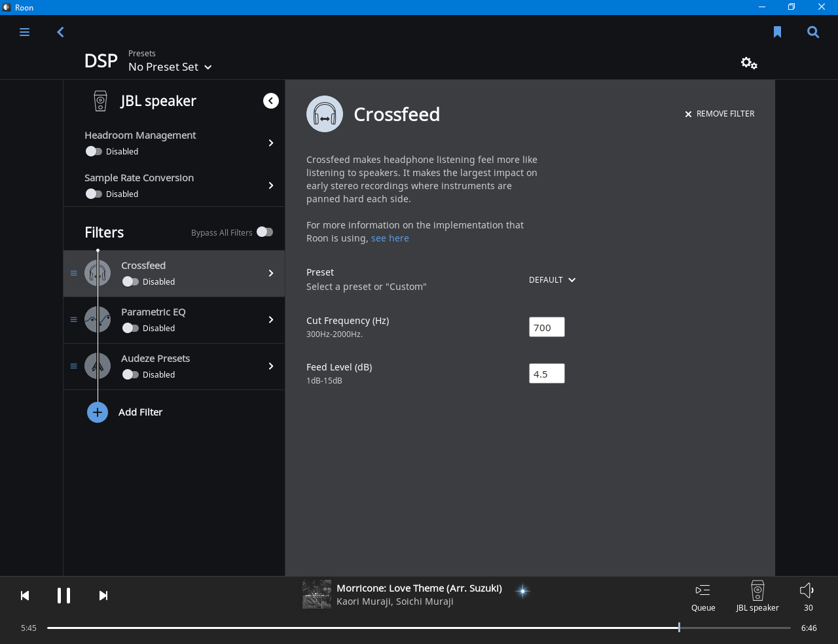Click REMOVE FILTER button
The width and height of the screenshot is (838, 644).
pyautogui.click(x=720, y=114)
